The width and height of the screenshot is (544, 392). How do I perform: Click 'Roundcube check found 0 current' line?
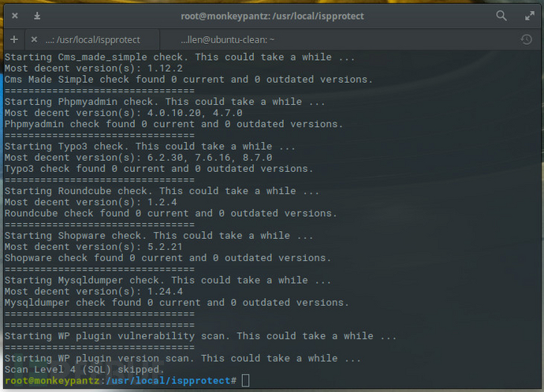click(x=171, y=213)
